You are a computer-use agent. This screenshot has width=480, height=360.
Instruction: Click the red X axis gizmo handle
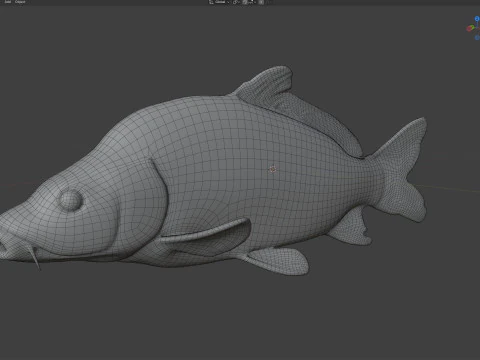tap(470, 28)
